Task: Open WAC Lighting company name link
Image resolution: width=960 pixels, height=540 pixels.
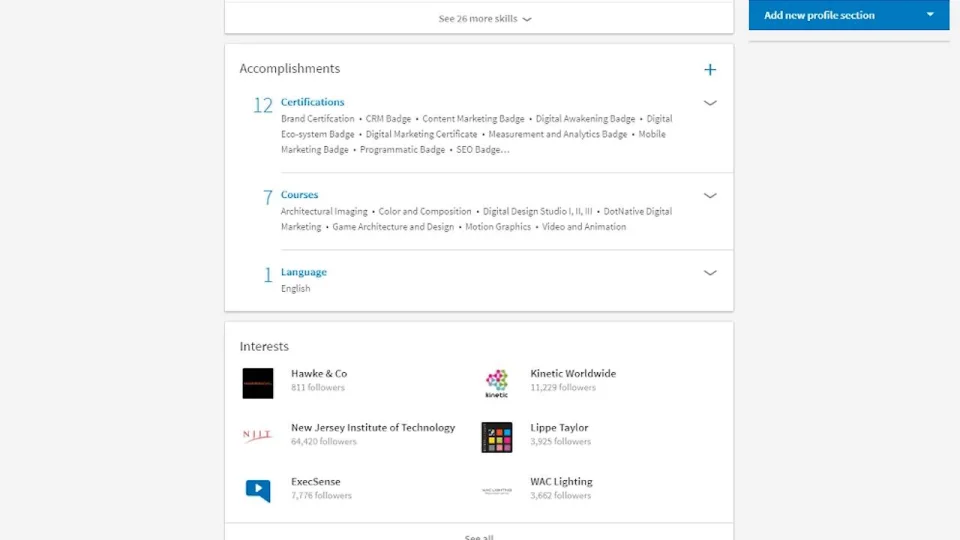Action: click(x=561, y=482)
